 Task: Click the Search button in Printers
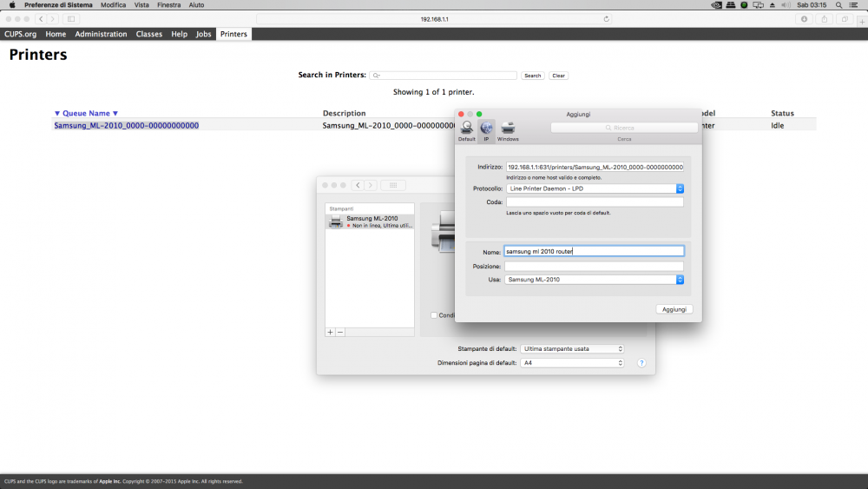533,76
